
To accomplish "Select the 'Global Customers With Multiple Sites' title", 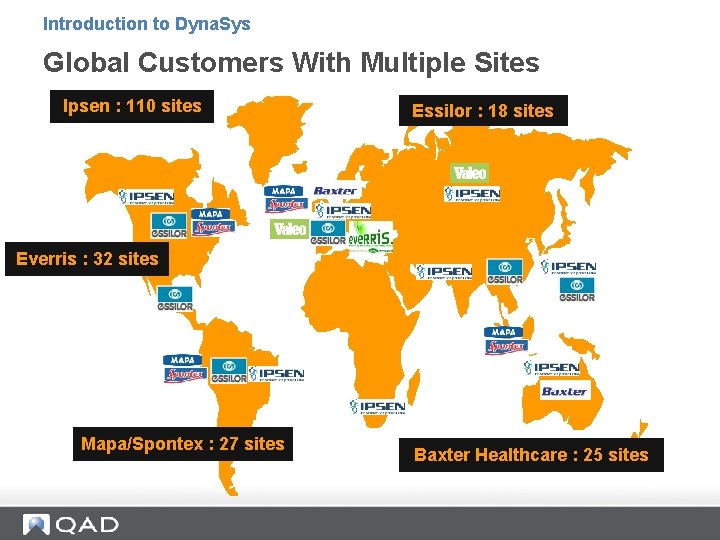I will click(x=291, y=62).
